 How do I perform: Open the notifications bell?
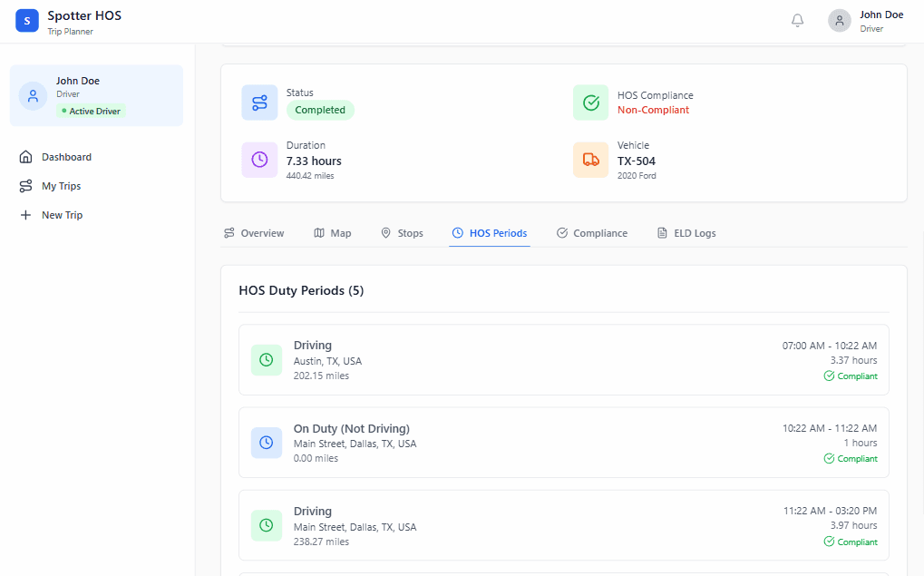(797, 21)
